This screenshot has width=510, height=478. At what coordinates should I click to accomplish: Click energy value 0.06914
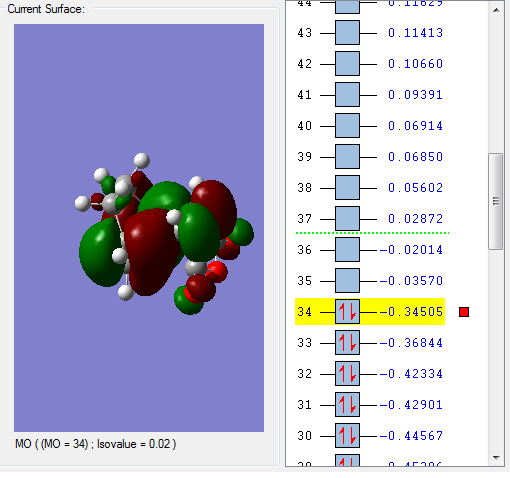(x=415, y=126)
